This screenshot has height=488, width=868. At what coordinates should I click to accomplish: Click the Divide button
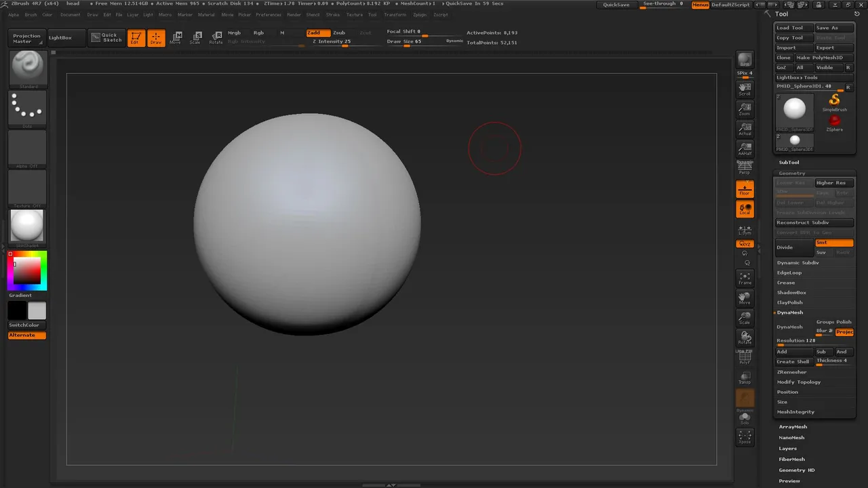tap(794, 247)
